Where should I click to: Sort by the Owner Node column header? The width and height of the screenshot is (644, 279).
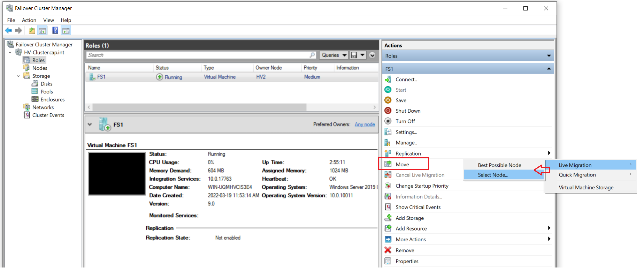tap(277, 68)
